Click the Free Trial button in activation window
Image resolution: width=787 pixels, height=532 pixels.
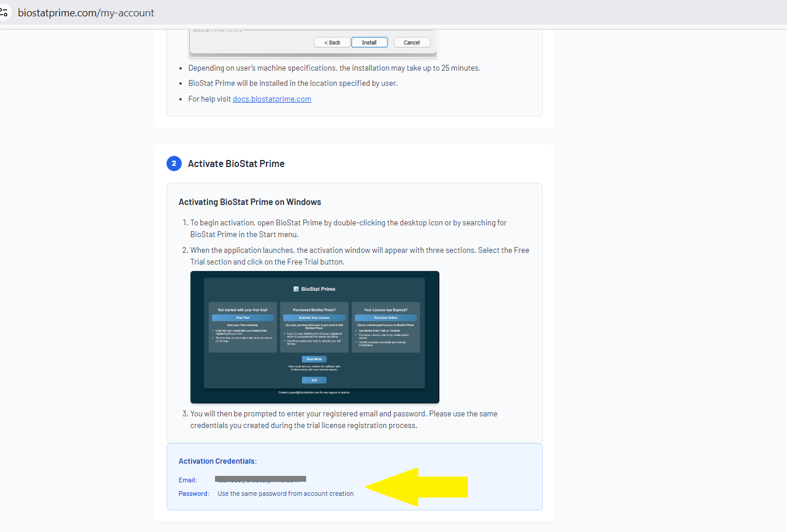[242, 318]
